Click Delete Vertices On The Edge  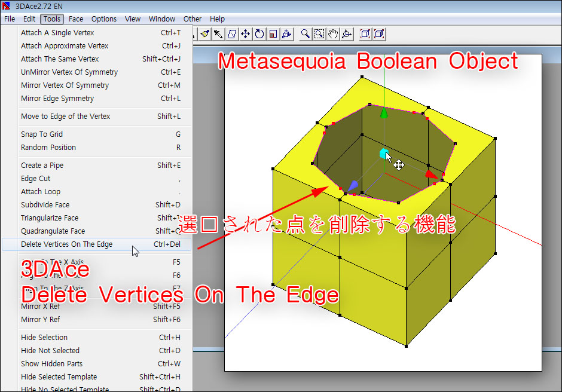[96, 244]
